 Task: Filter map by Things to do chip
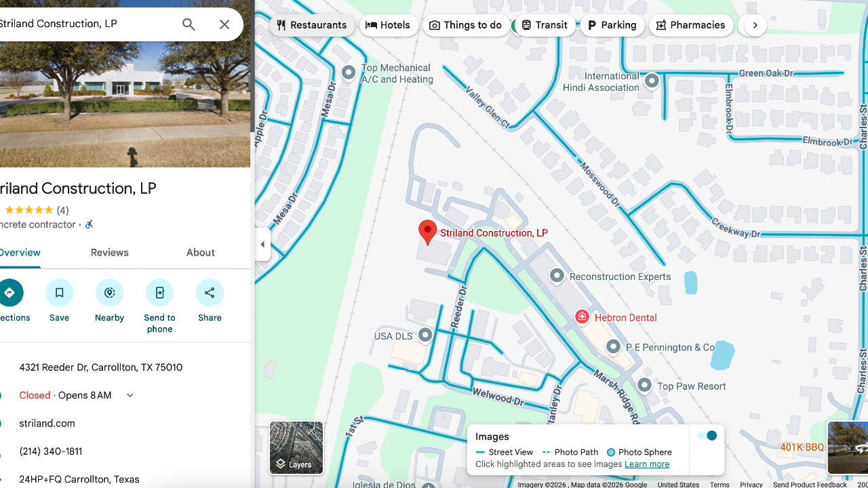tap(466, 25)
